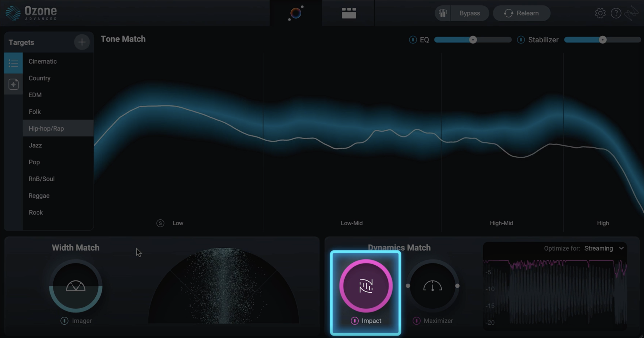
Task: Click the High band label
Action: (603, 223)
